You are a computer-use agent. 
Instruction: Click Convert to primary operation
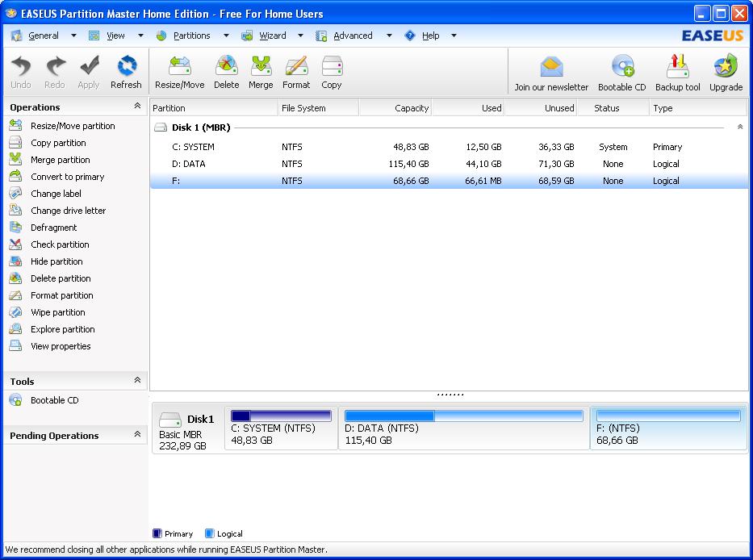pyautogui.click(x=68, y=177)
